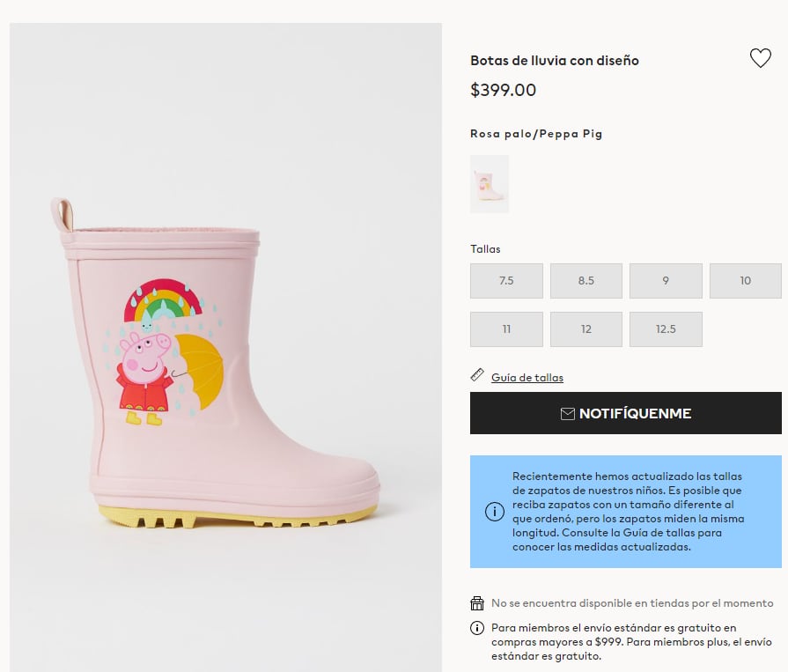Select size 11
The height and width of the screenshot is (672, 788).
coord(506,329)
